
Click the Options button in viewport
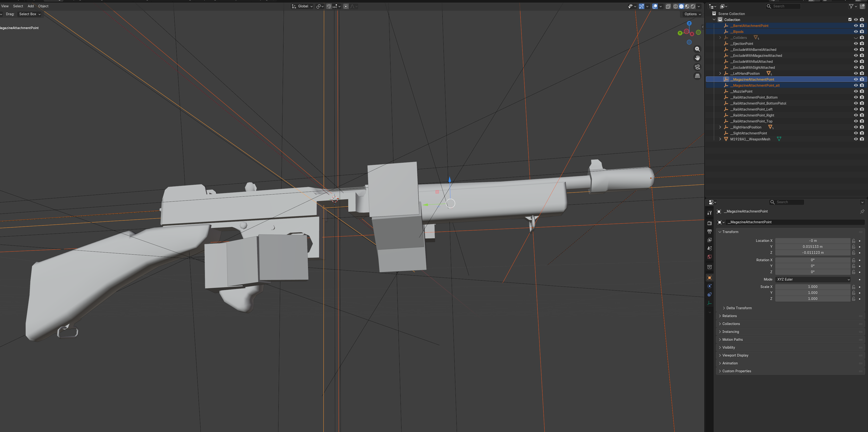pos(692,14)
